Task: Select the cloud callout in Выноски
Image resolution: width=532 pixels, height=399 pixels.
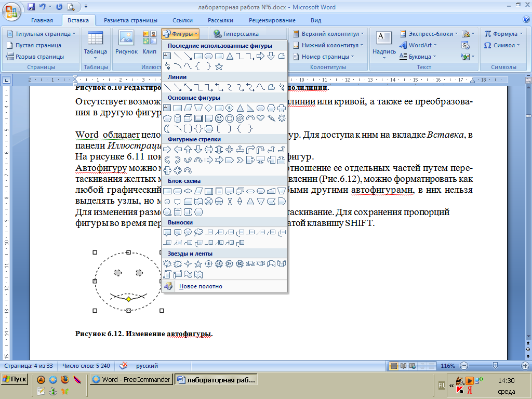Action: pyautogui.click(x=198, y=232)
